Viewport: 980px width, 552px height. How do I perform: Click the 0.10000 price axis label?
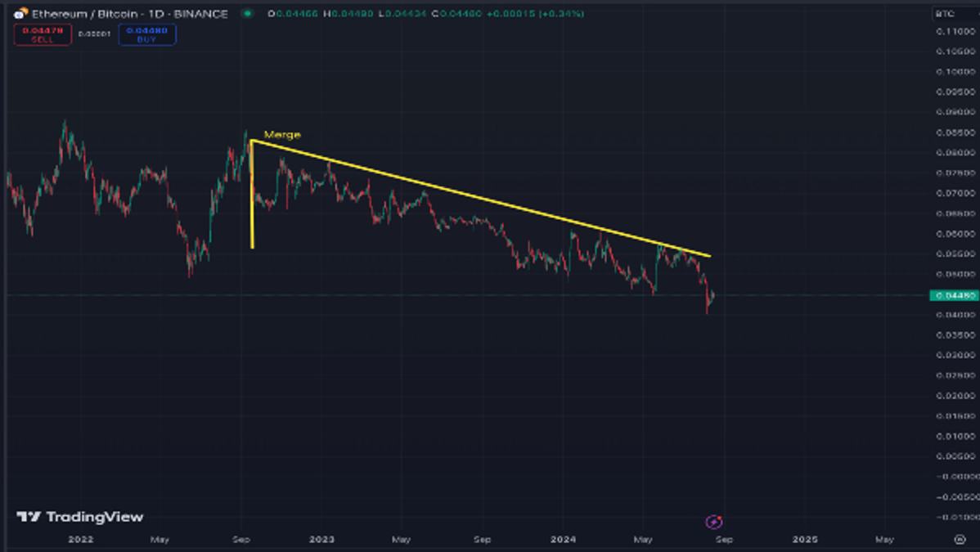coord(955,71)
